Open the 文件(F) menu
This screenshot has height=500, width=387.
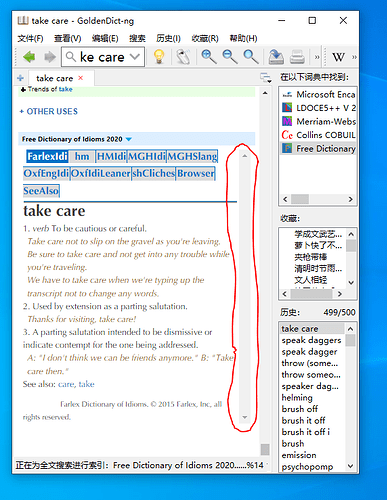click(30, 38)
